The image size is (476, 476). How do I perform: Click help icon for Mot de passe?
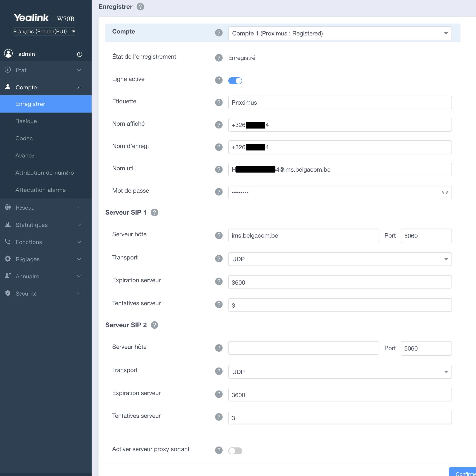click(x=218, y=192)
